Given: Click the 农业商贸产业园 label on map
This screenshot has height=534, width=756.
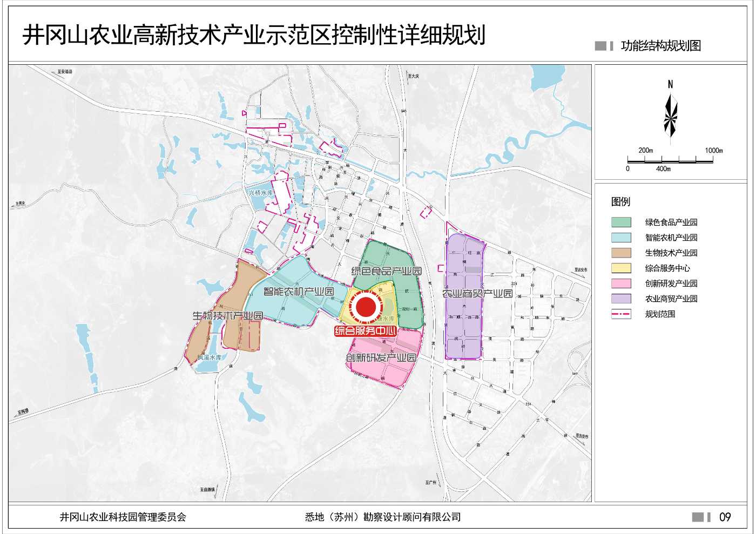Looking at the screenshot, I should click(x=477, y=294).
